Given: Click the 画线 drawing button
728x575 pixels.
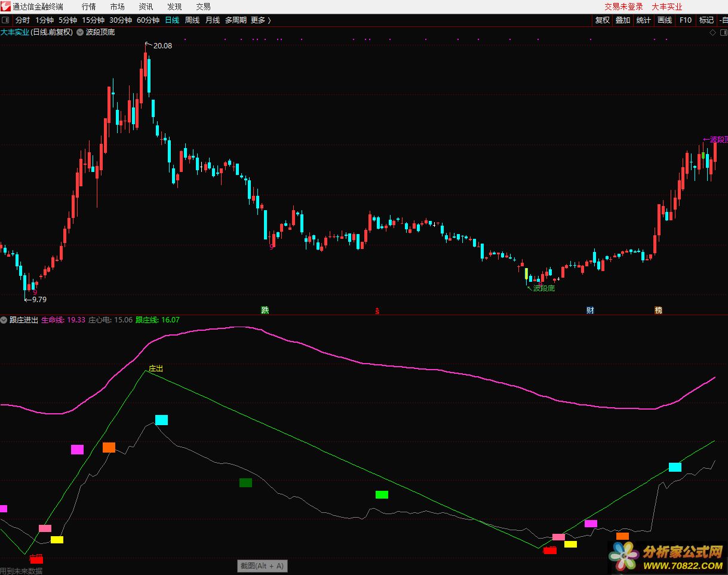Looking at the screenshot, I should pyautogui.click(x=664, y=20).
